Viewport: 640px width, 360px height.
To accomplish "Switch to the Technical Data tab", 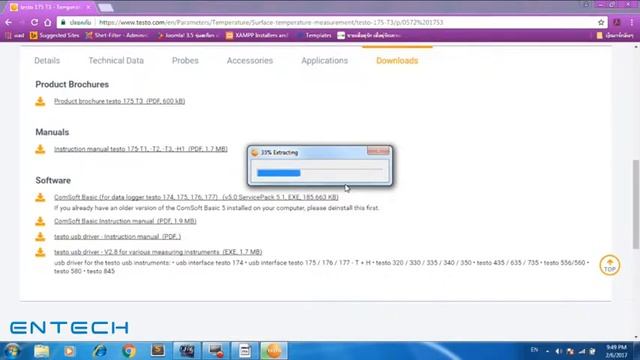I will click(x=116, y=60).
